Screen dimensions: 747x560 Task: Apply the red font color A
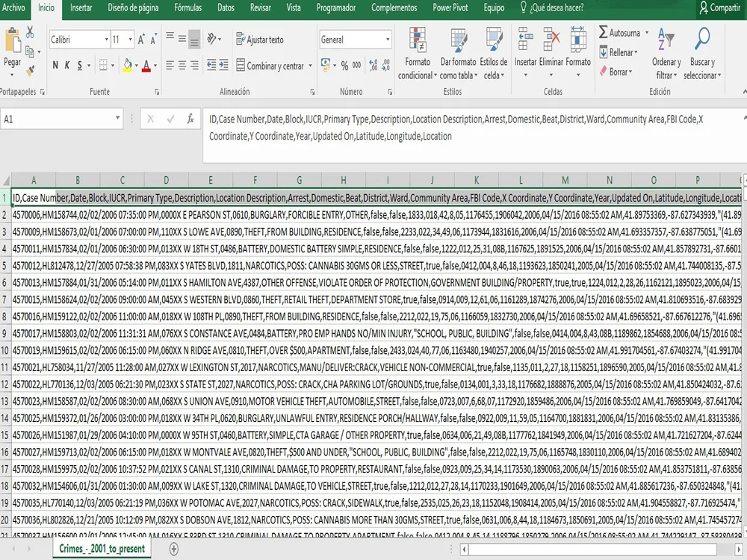click(146, 65)
